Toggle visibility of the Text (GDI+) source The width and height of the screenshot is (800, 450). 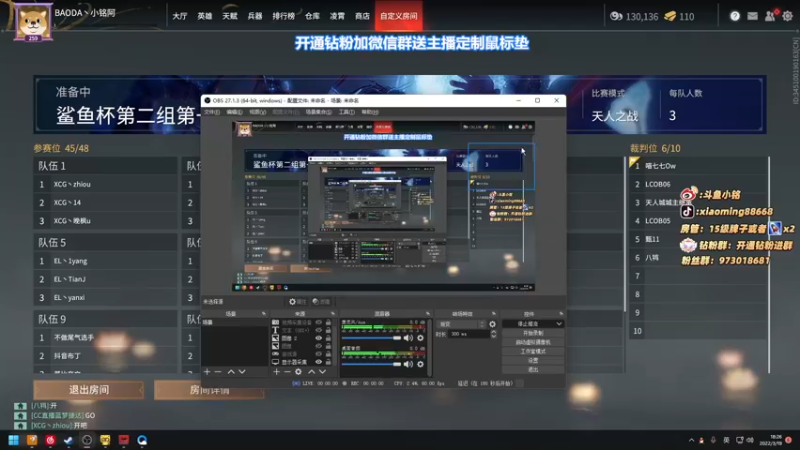(319, 330)
